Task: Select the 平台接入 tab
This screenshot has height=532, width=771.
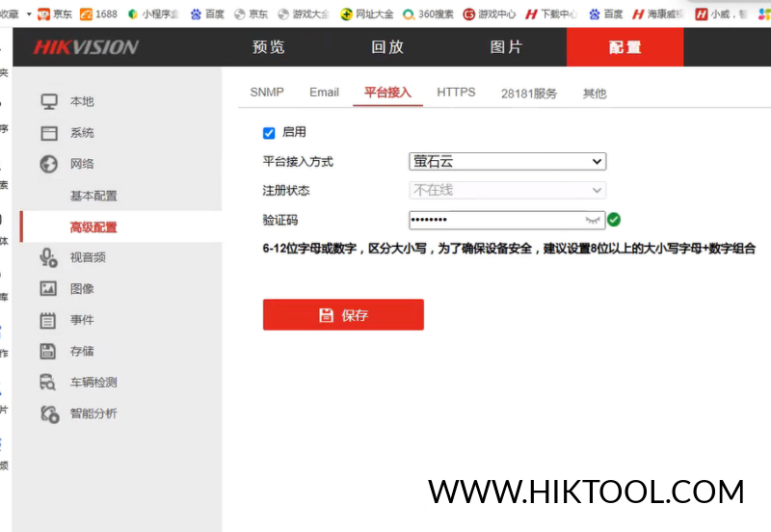Action: (x=387, y=93)
